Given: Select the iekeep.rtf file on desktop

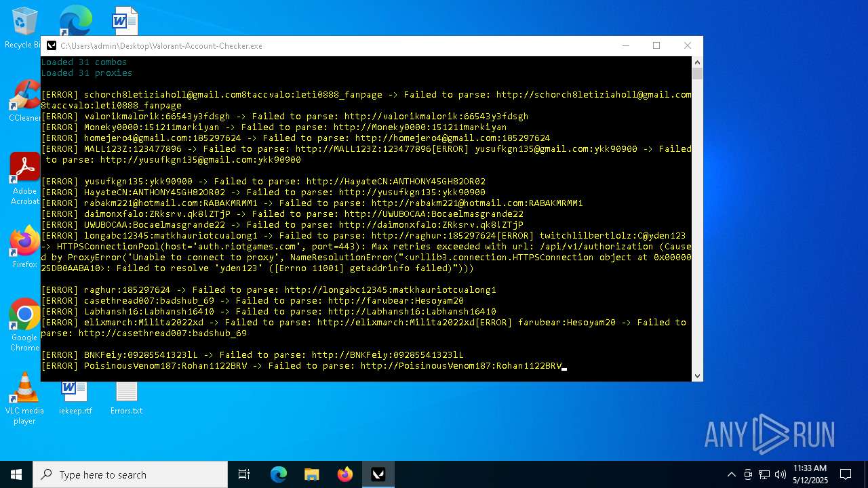Looking at the screenshot, I should [75, 397].
